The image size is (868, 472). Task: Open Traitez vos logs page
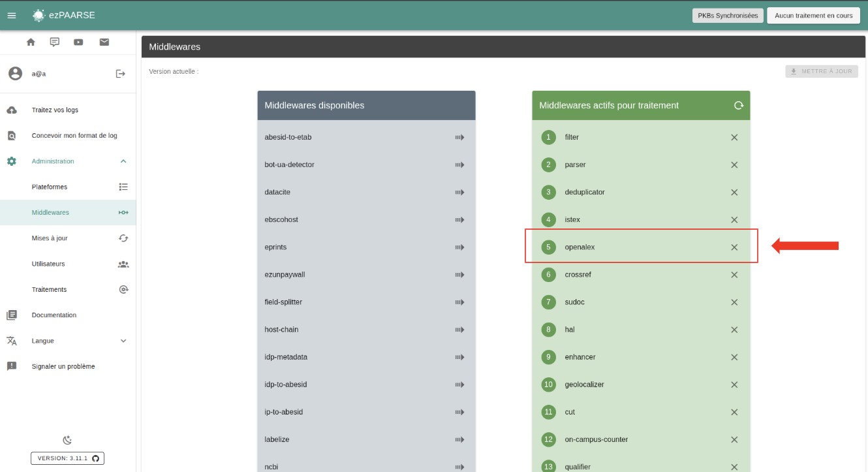click(x=55, y=110)
